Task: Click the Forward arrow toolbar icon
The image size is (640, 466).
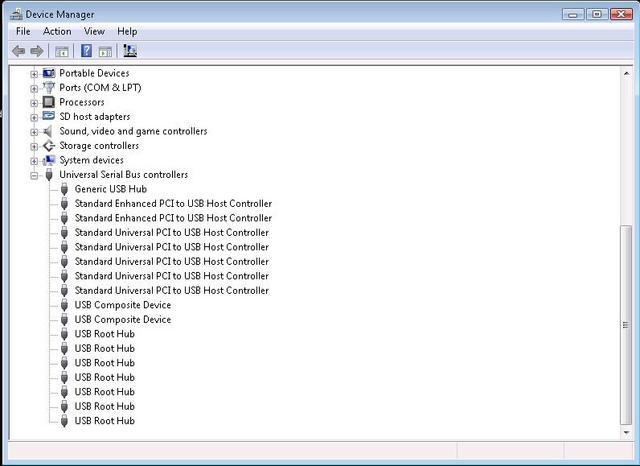Action: [x=37, y=51]
